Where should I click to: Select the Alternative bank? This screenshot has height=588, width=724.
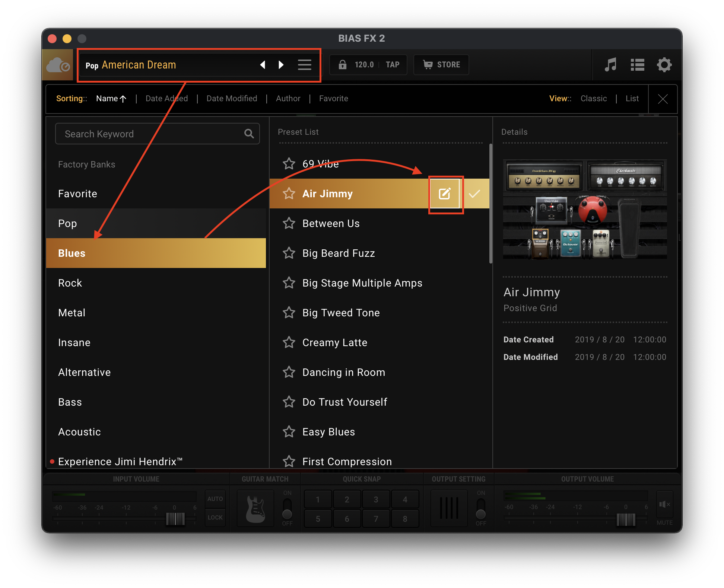156,372
